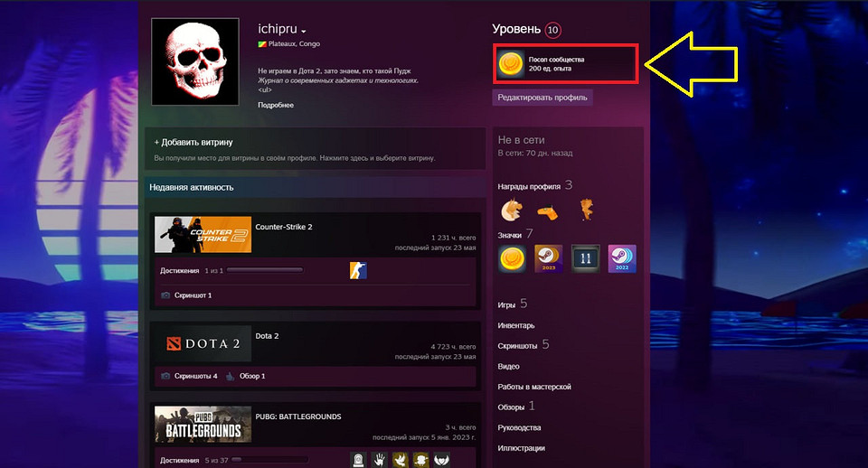Click + Добавить витрину
The height and width of the screenshot is (468, 868).
pos(193,142)
